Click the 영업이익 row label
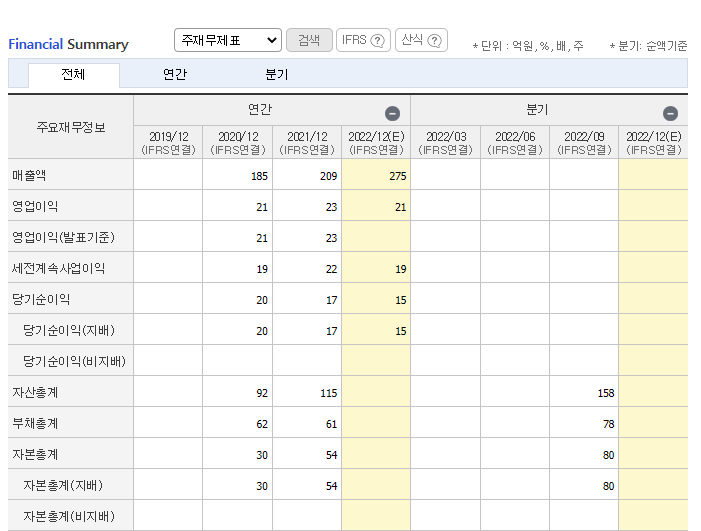 click(35, 206)
